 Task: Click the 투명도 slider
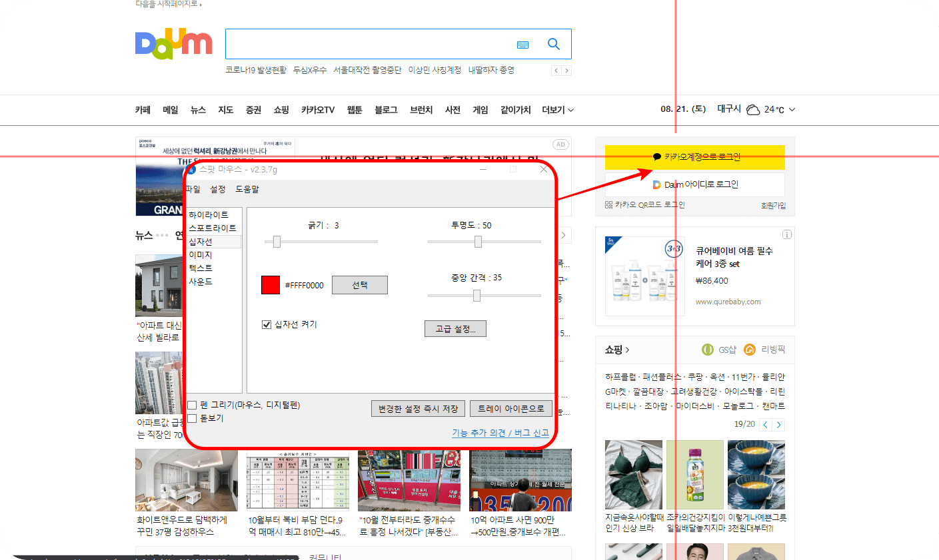(x=484, y=242)
